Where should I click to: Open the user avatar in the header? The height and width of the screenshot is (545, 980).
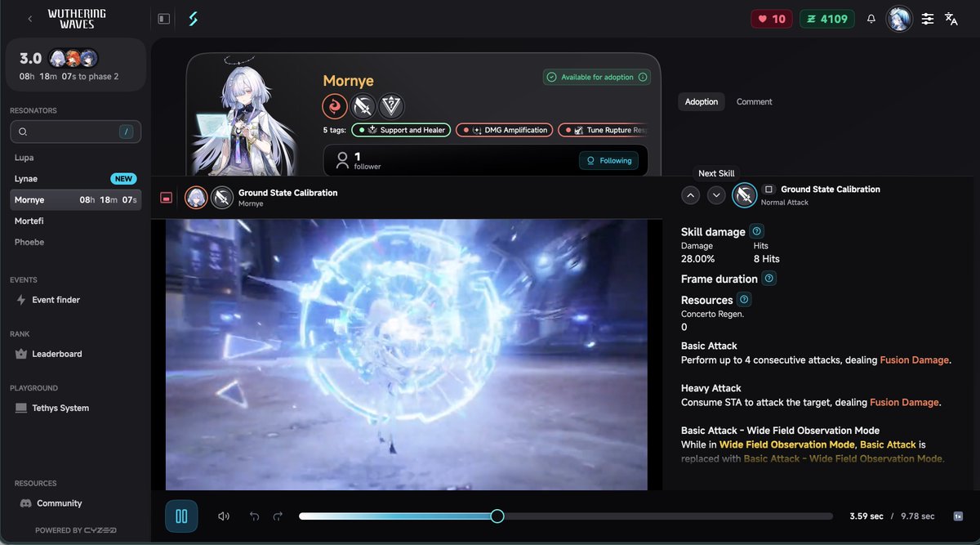point(899,19)
